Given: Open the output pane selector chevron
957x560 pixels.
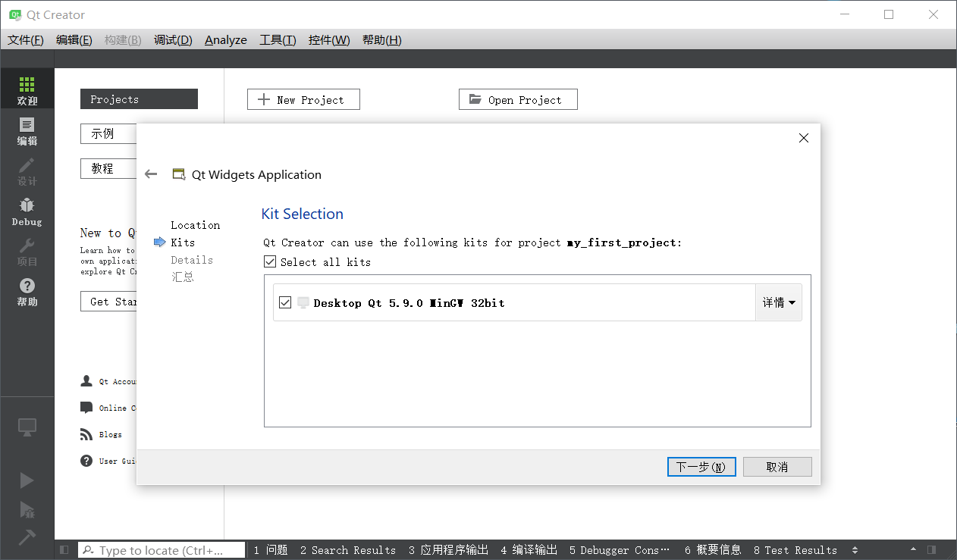Looking at the screenshot, I should click(855, 550).
